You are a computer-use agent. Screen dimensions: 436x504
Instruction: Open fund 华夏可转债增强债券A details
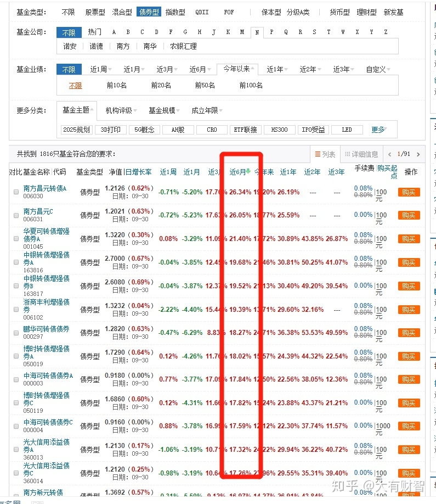tap(46, 235)
